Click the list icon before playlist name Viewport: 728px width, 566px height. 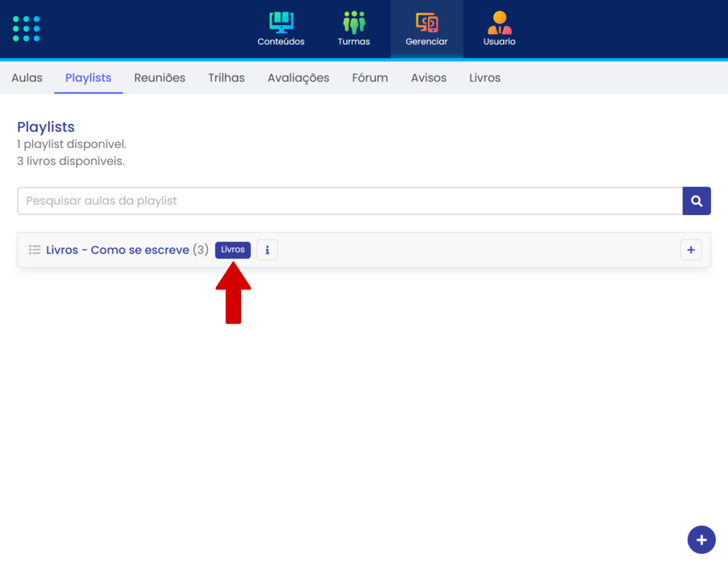click(35, 250)
